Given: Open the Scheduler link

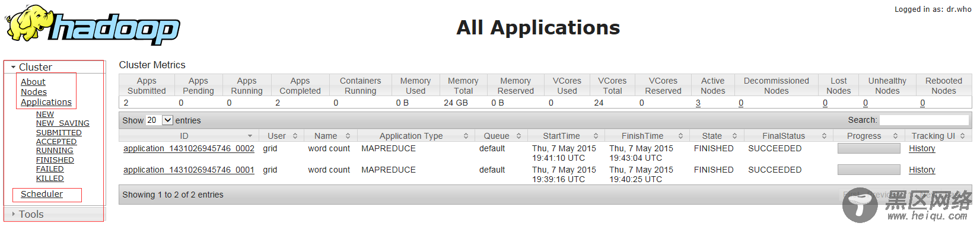Looking at the screenshot, I should [42, 194].
